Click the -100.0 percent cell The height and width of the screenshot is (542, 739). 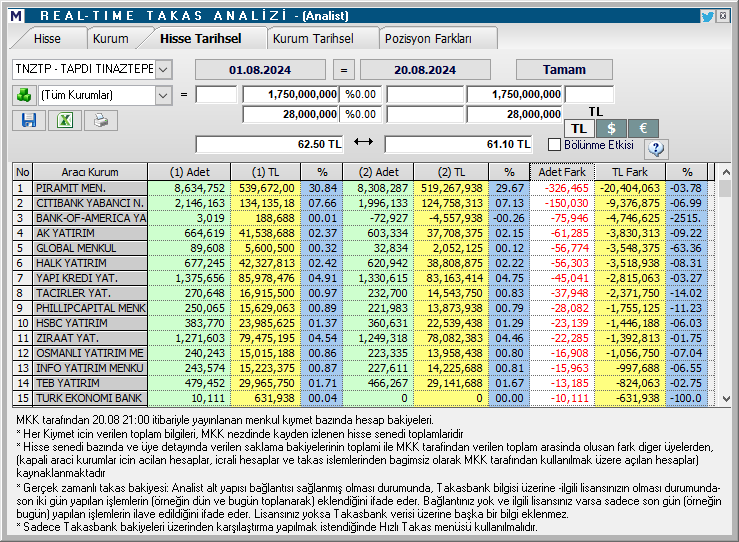click(x=687, y=398)
